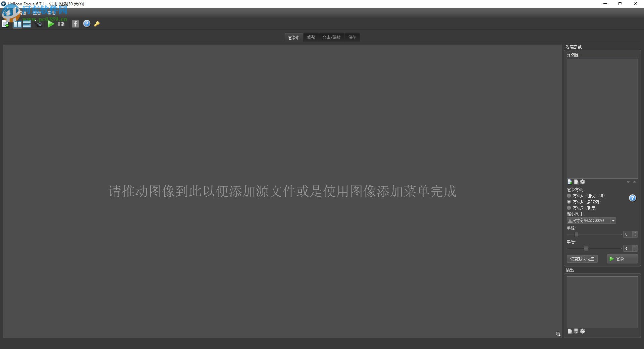Open help from toolbar question mark
The height and width of the screenshot is (349, 644).
[87, 23]
